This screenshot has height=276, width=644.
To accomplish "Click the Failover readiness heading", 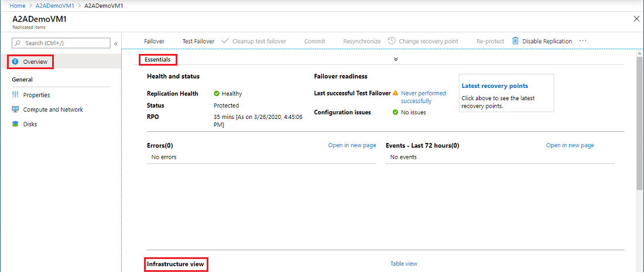I will [341, 77].
